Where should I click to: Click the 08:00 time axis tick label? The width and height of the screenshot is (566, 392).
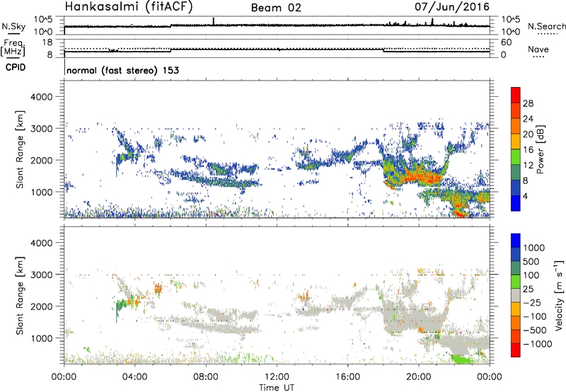tap(206, 377)
